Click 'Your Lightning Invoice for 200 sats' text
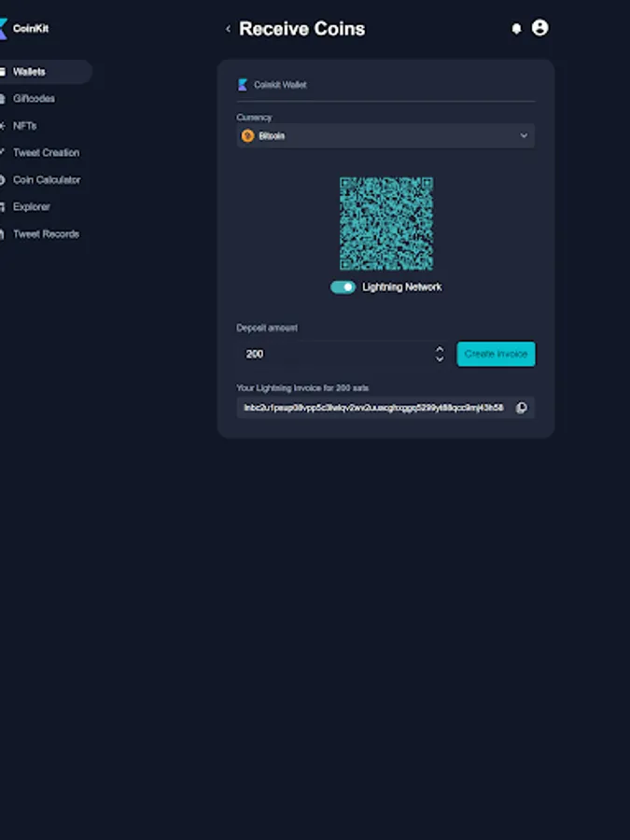This screenshot has width=630, height=840. pos(302,388)
